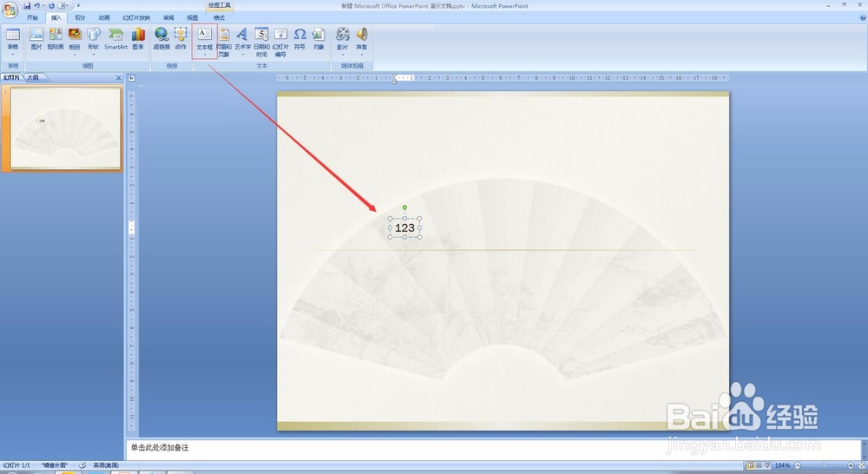Switch to Slide Sorter view in status bar

[x=759, y=465]
